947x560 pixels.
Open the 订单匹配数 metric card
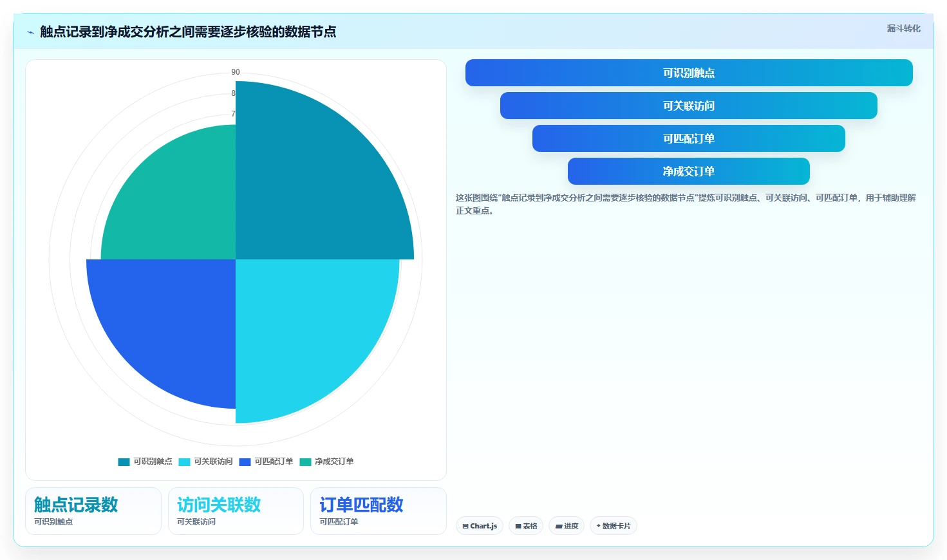coord(379,511)
